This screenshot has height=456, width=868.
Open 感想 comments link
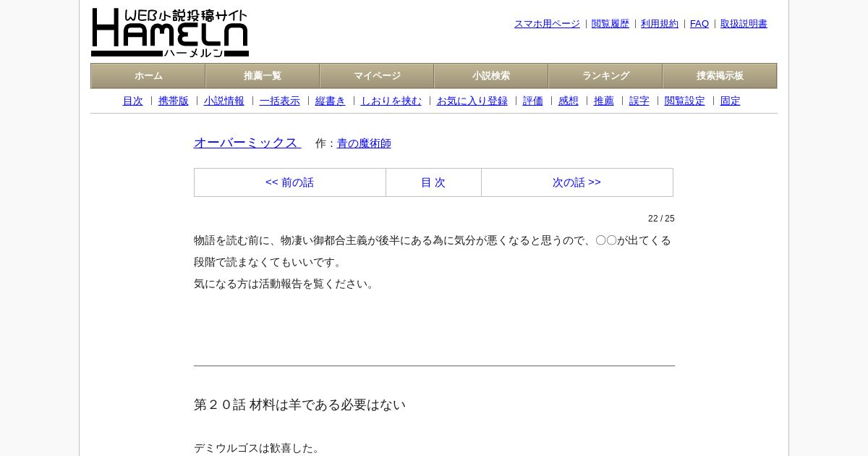tap(569, 101)
